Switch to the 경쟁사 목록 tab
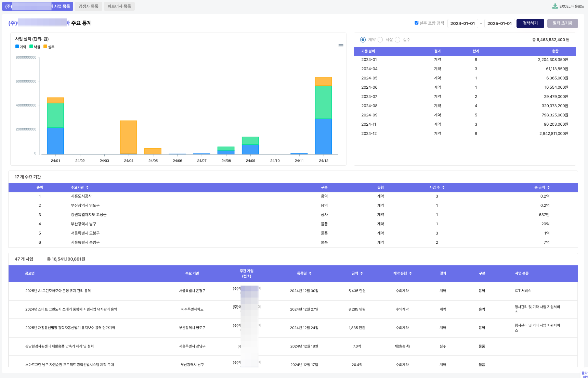Viewport: 588px width, 378px height. point(88,7)
